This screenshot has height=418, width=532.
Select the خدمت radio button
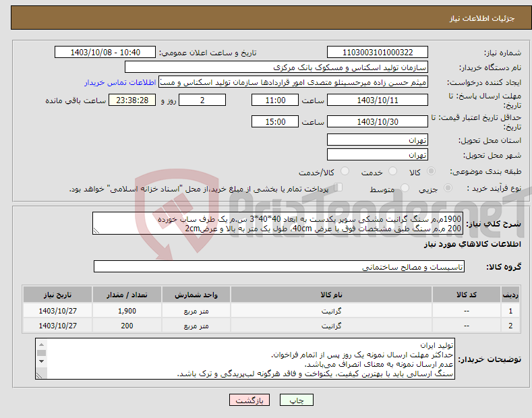pos(392,171)
